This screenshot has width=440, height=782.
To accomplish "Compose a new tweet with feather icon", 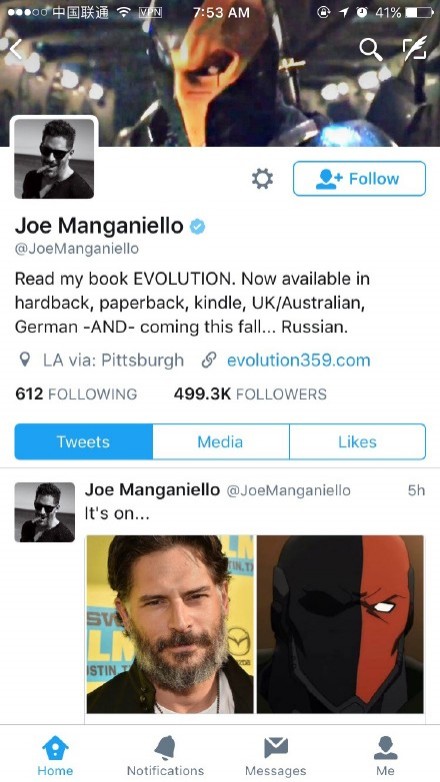I will tap(415, 48).
